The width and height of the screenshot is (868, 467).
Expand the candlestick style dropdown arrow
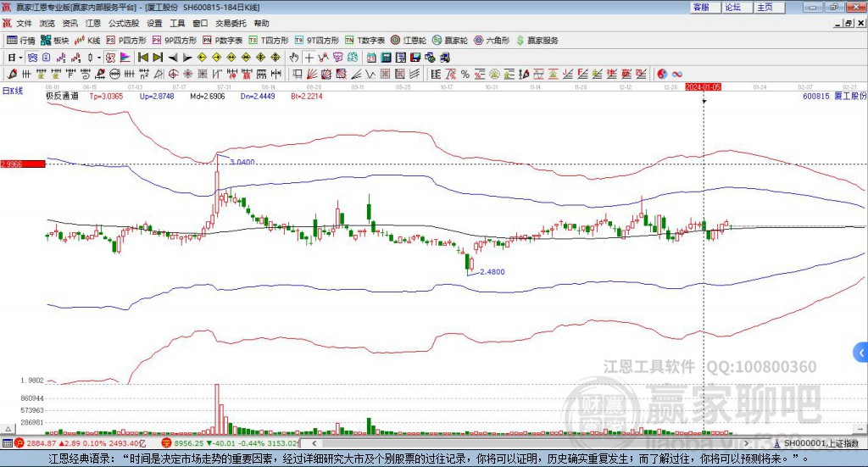point(99,58)
